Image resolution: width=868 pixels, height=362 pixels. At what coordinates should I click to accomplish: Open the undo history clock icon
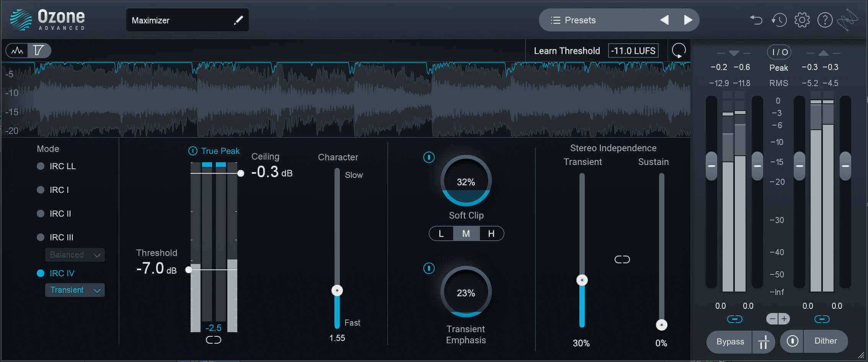tap(779, 20)
